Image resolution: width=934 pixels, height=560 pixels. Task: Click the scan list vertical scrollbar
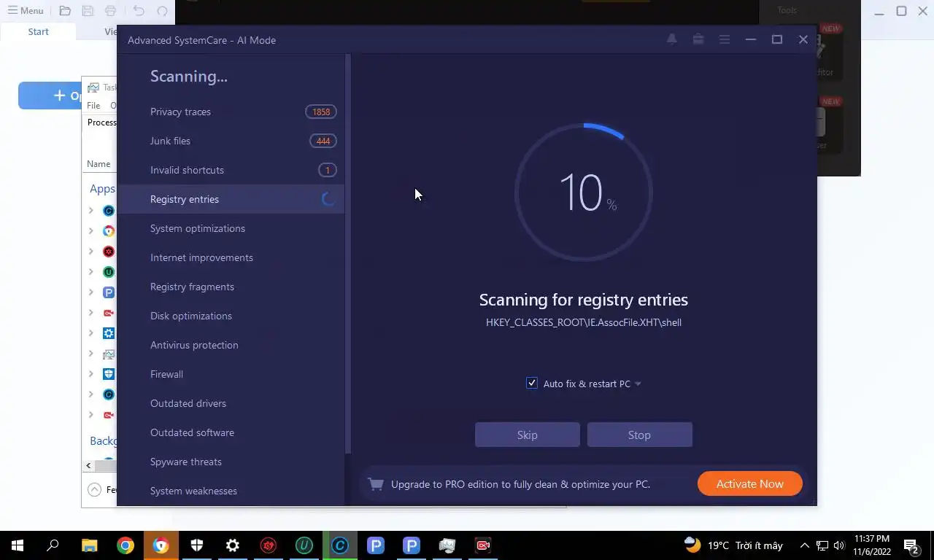click(348, 254)
